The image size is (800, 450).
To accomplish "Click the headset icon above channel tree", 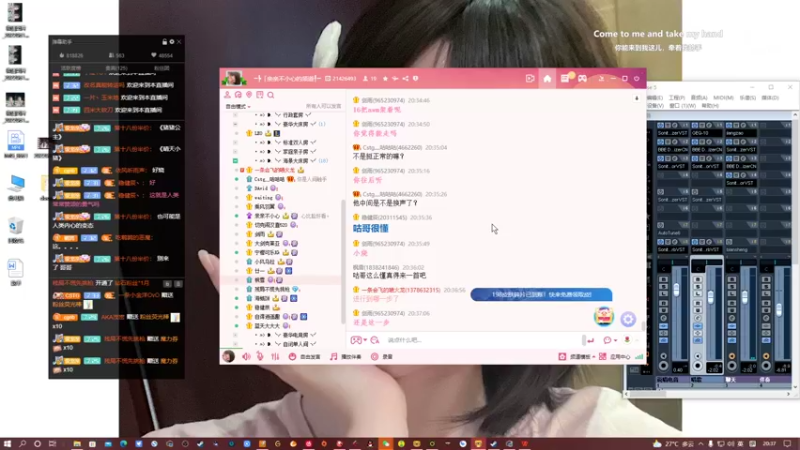I will click(x=238, y=95).
